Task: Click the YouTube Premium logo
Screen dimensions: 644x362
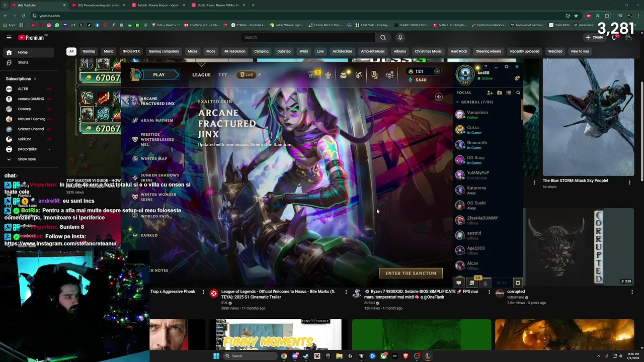Action: click(x=31, y=37)
